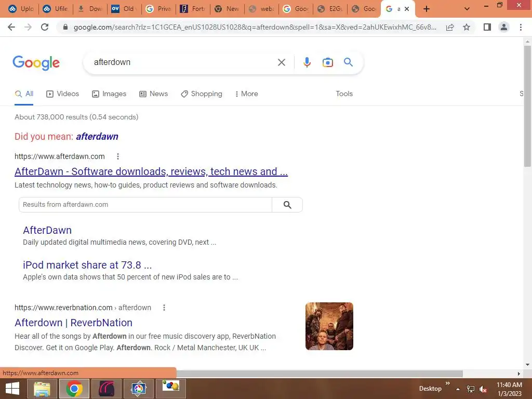Switch to the Videos results tab
Screen dimensions: 532x399
pyautogui.click(x=63, y=94)
